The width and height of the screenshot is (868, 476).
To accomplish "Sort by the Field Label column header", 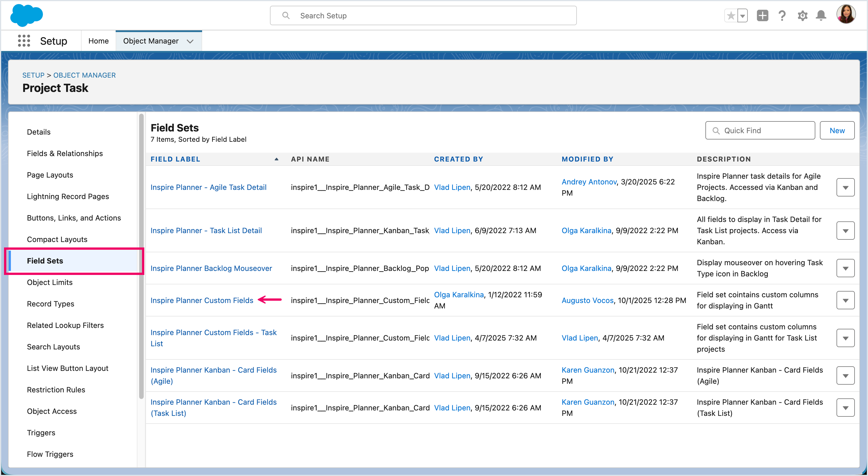I will [x=175, y=159].
